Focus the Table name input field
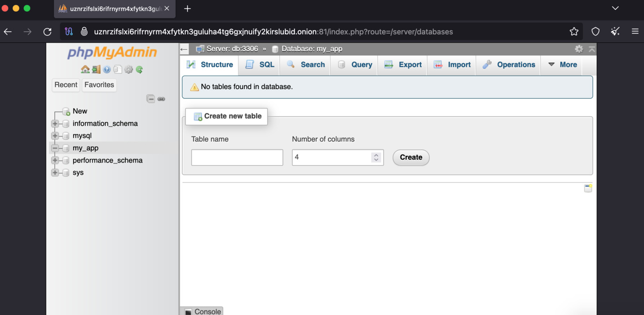The width and height of the screenshot is (644, 315). 237,157
